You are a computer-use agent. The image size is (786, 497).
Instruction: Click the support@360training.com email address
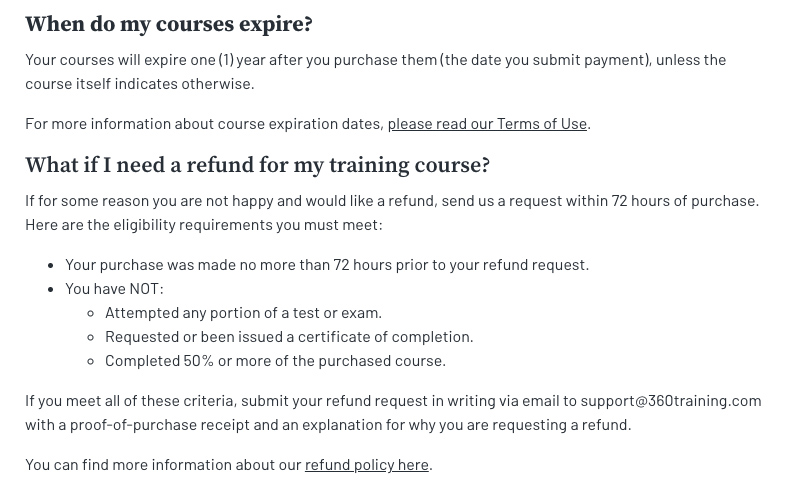point(670,400)
